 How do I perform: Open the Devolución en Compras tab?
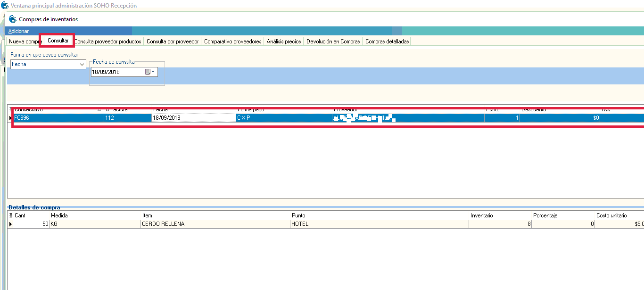pos(333,41)
